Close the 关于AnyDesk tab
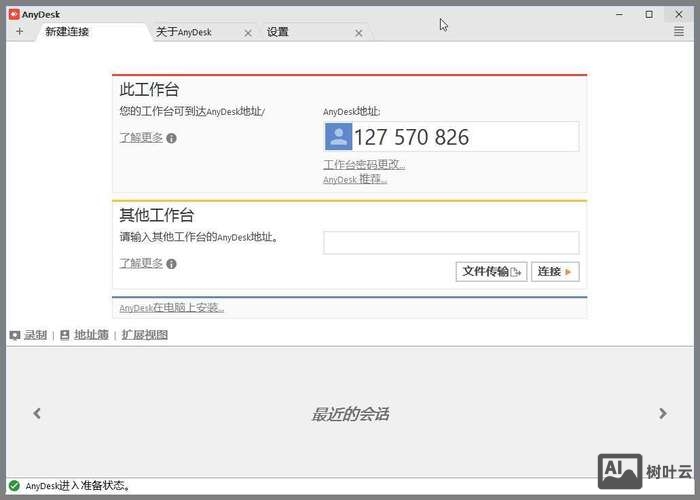The height and width of the screenshot is (500, 700). pyautogui.click(x=248, y=33)
